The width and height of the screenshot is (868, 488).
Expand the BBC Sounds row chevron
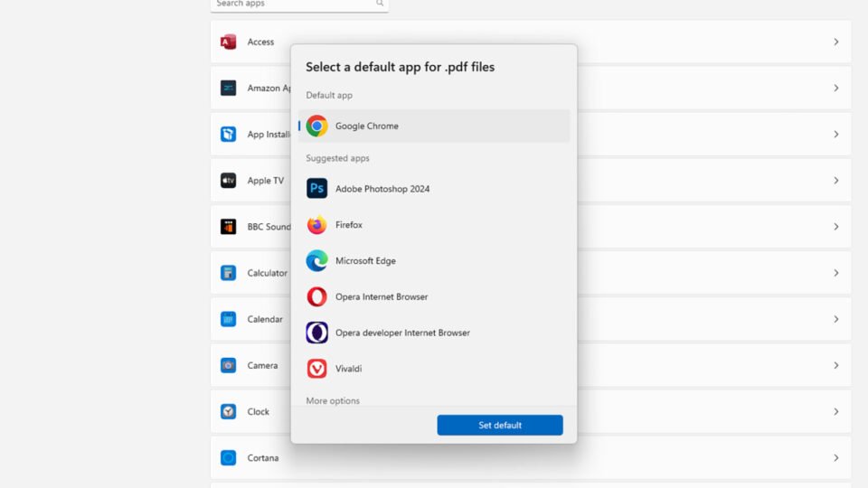tap(836, 227)
